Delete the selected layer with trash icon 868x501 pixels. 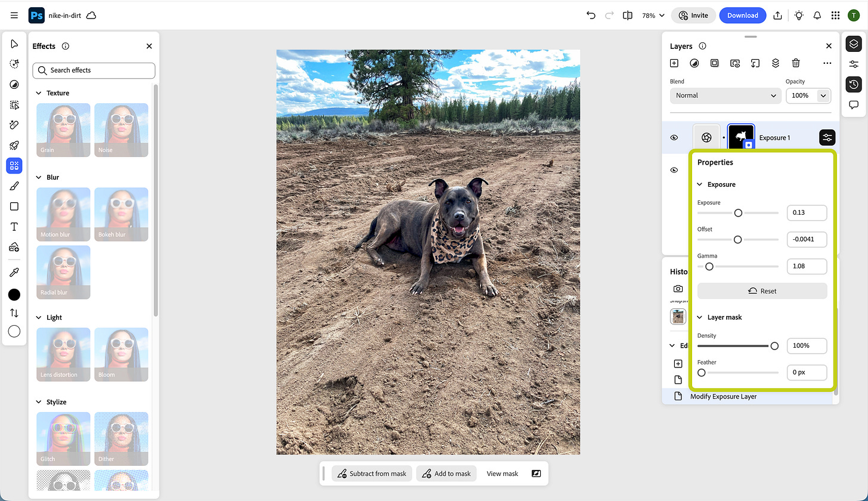click(x=795, y=63)
